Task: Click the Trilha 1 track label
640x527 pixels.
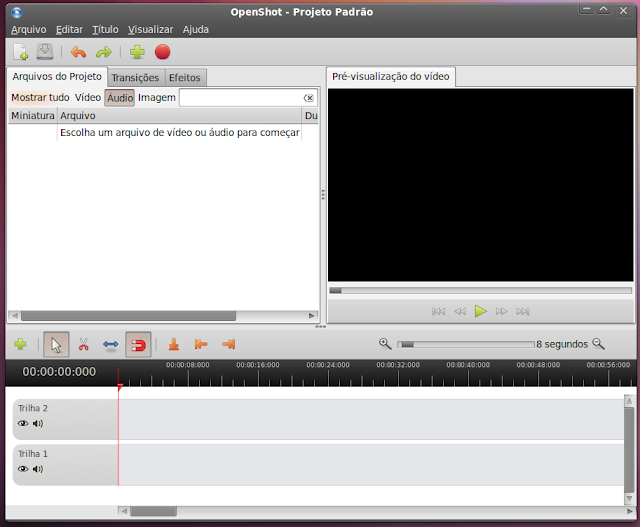Action: [x=33, y=454]
